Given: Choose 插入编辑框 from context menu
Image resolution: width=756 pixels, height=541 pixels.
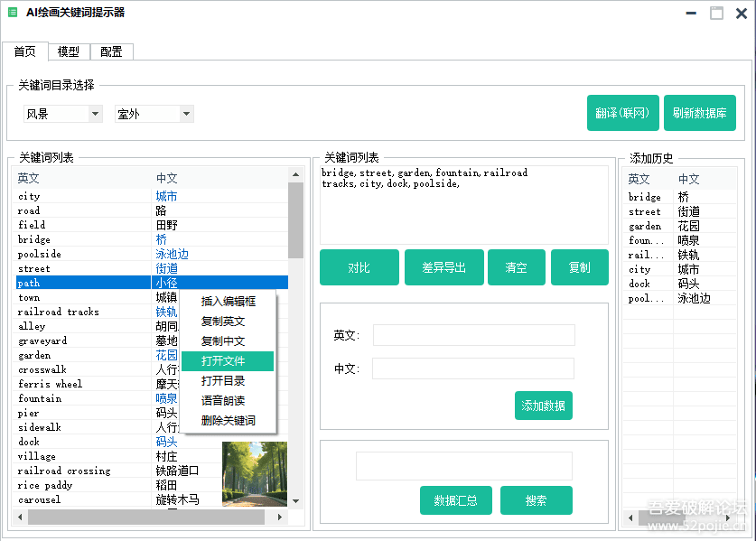Looking at the screenshot, I should tap(227, 302).
